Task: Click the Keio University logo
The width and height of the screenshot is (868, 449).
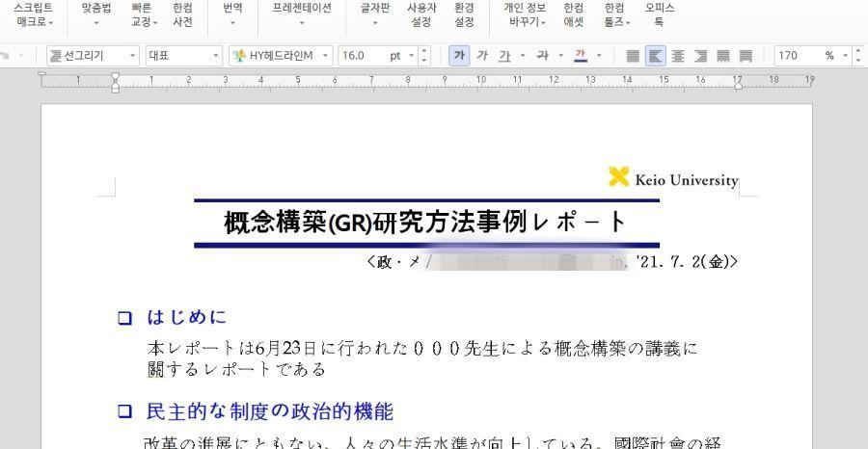Action: [673, 178]
